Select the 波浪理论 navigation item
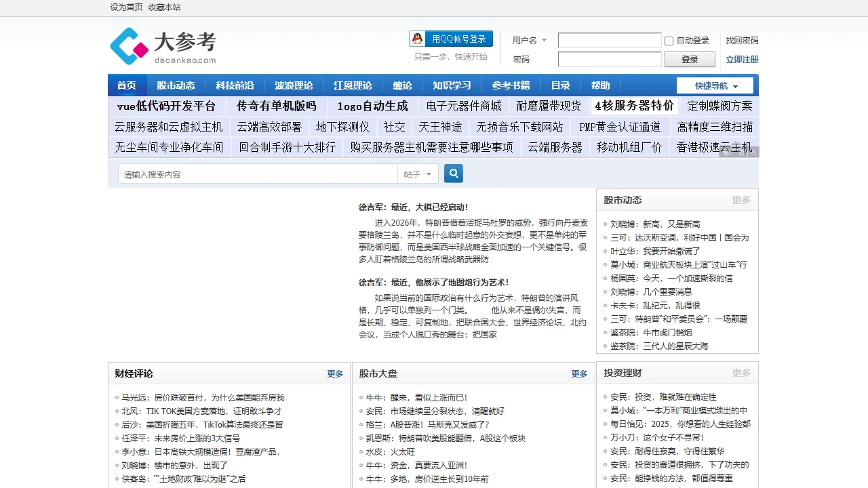 (294, 85)
